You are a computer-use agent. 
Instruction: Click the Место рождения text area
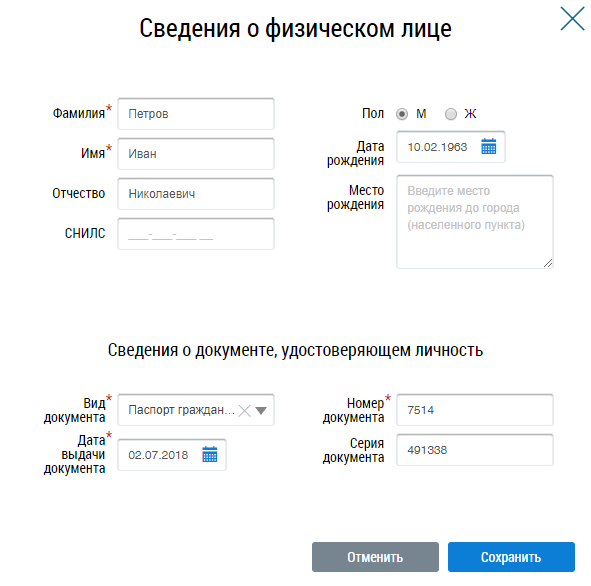coord(475,222)
